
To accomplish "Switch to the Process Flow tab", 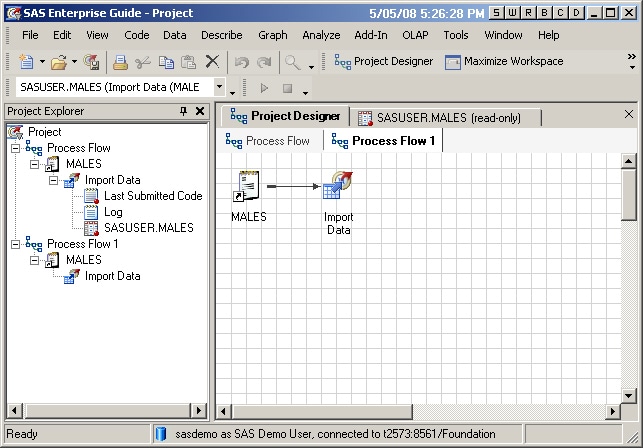I will pyautogui.click(x=268, y=141).
